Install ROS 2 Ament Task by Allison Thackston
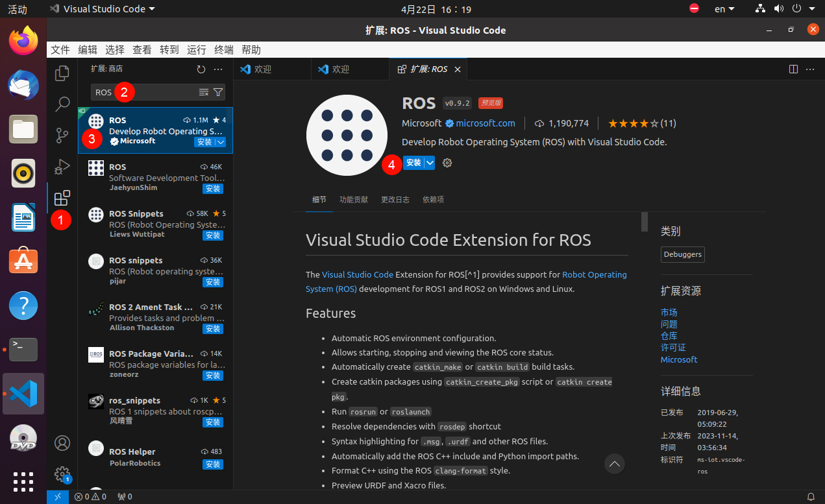The width and height of the screenshot is (825, 504). [x=213, y=329]
